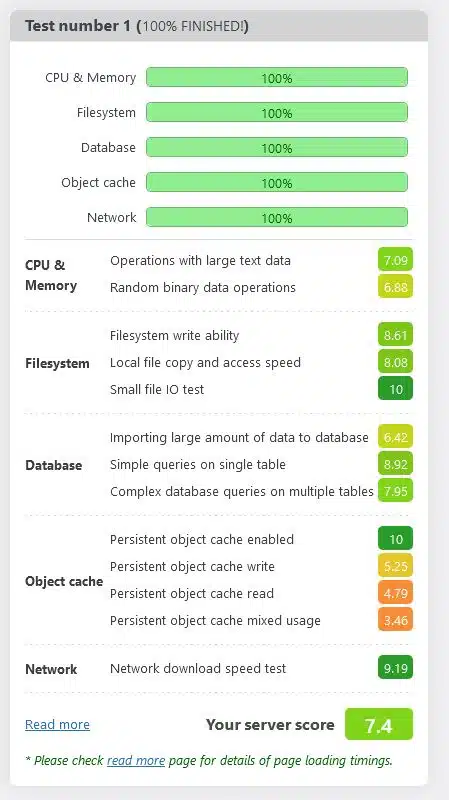Click the Object cache progress bar

[x=277, y=183]
